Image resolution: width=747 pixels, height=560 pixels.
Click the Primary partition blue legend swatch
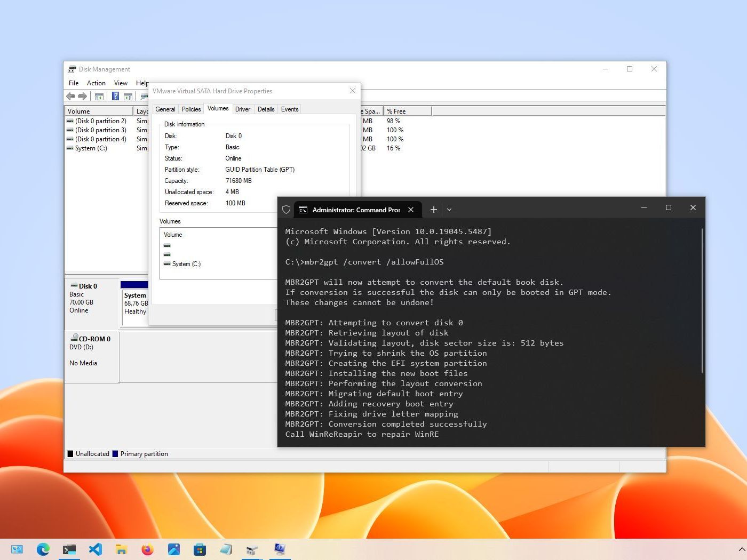coord(115,454)
